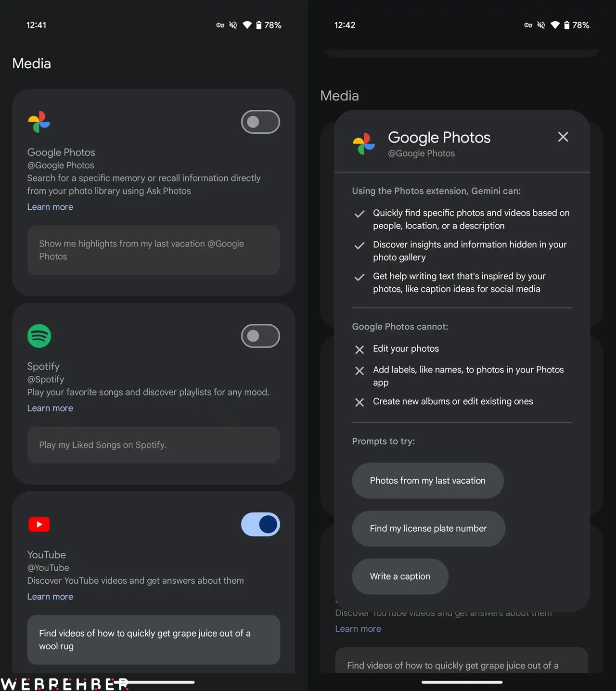616x691 pixels.
Task: Tap the 'Show me highlights from my last vacation' example
Action: point(154,250)
